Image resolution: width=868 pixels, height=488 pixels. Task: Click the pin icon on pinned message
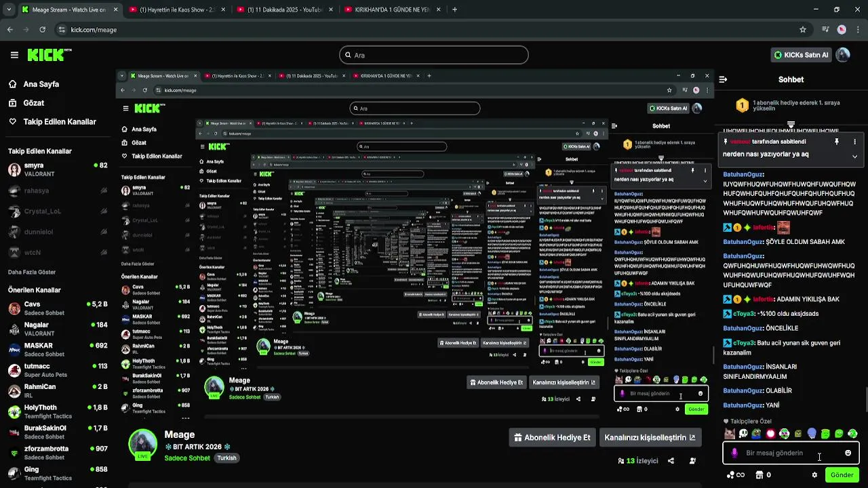click(837, 142)
